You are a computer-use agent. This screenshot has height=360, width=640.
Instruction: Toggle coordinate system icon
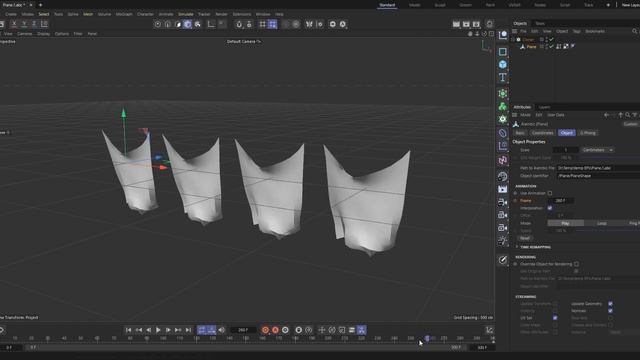pyautogui.click(x=44, y=24)
